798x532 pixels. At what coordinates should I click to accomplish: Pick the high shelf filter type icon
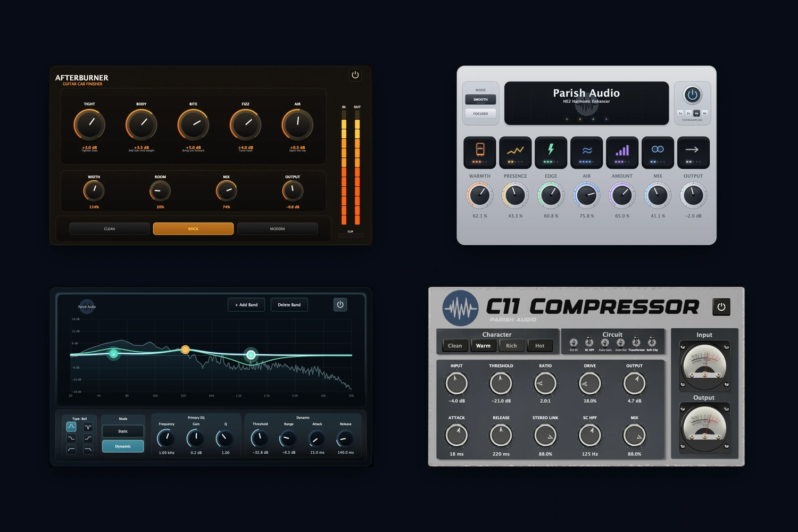tap(88, 438)
